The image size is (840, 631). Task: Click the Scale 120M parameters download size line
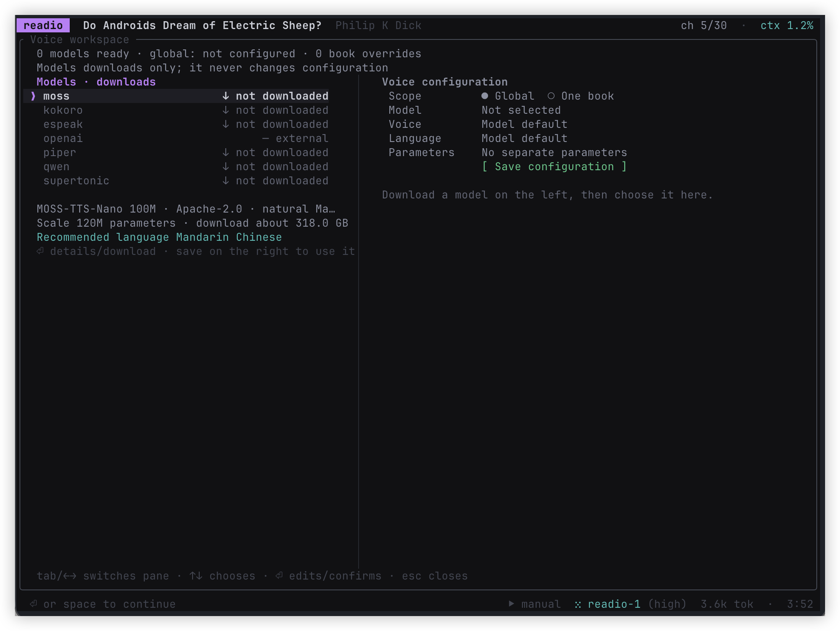coord(192,223)
